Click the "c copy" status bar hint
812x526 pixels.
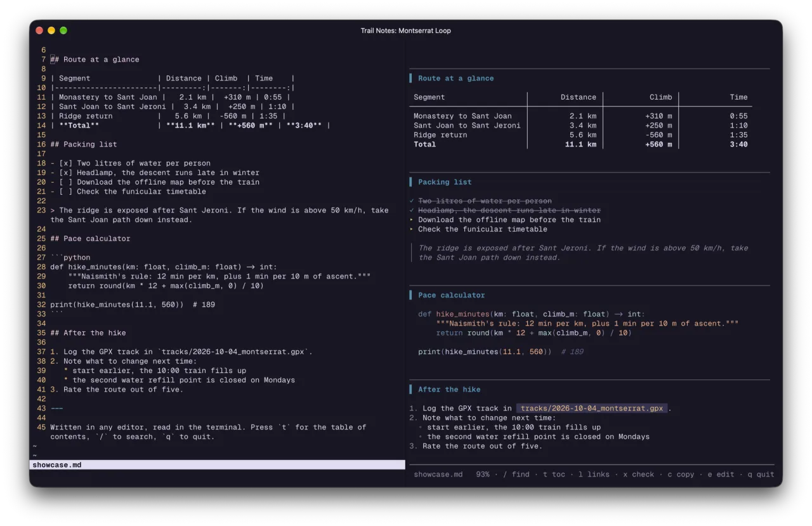[x=681, y=475]
